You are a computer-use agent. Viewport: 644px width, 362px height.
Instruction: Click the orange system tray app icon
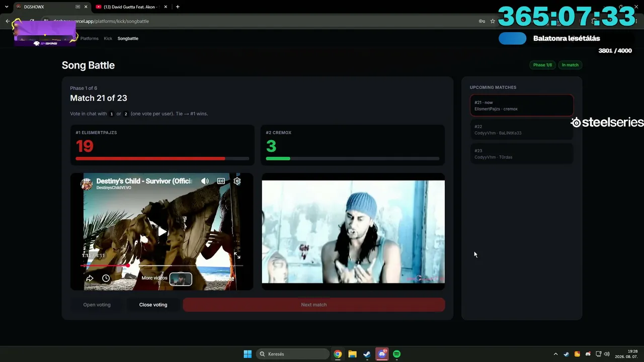pyautogui.click(x=577, y=354)
